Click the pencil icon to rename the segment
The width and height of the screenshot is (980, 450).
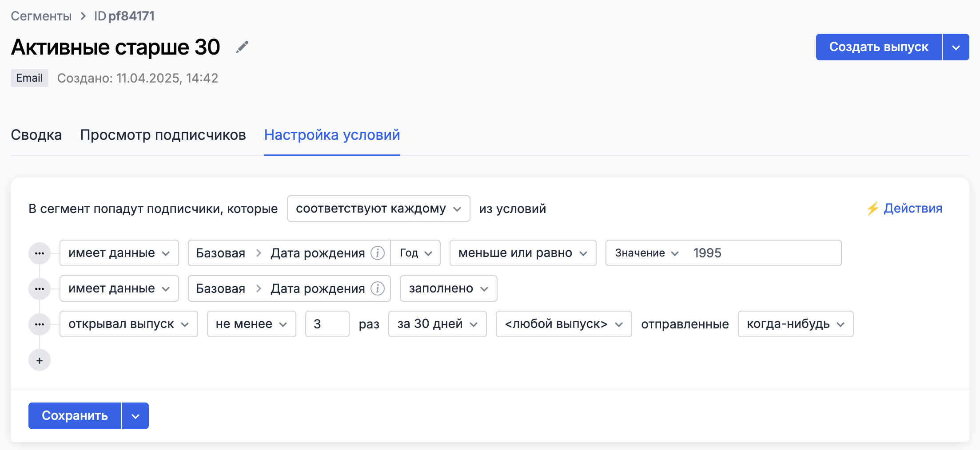(242, 47)
